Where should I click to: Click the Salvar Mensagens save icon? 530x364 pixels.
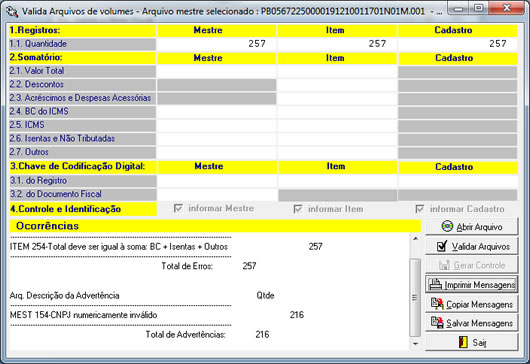pyautogui.click(x=437, y=322)
